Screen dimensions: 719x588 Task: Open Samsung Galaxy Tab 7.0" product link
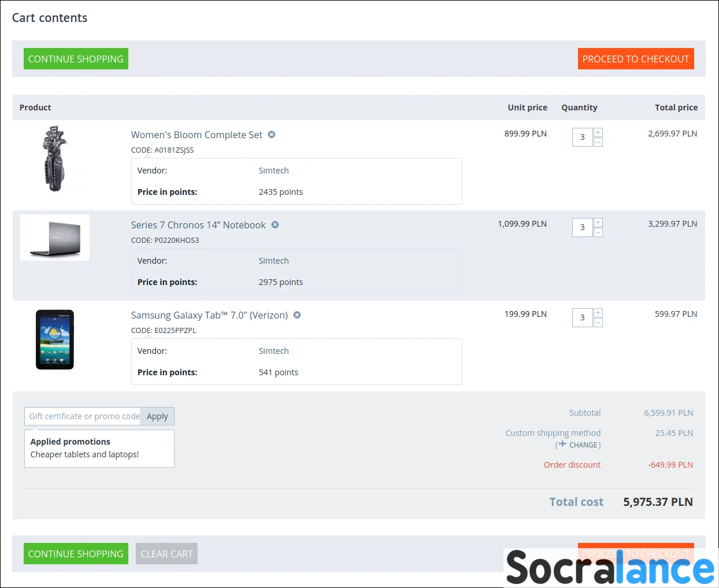(x=209, y=315)
